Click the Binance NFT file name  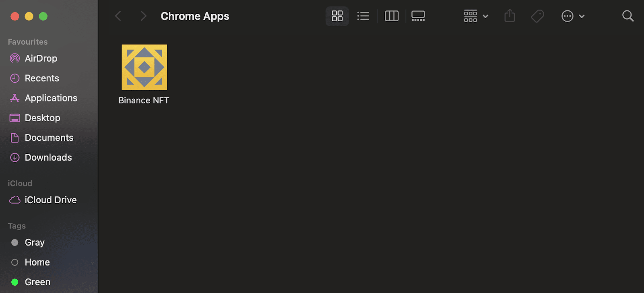click(x=144, y=101)
